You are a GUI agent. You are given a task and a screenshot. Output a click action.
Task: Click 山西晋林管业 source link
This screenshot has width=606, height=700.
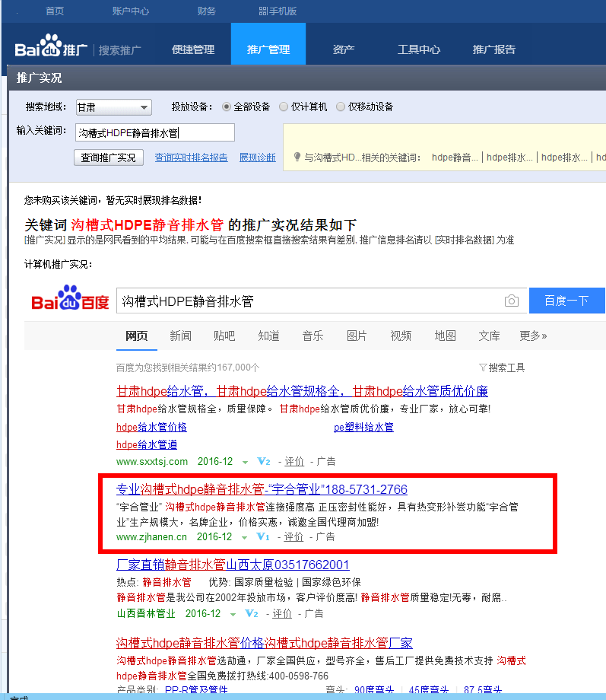coord(146,614)
